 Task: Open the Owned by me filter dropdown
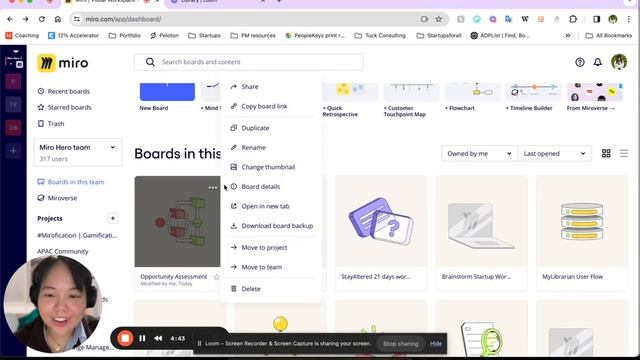click(x=479, y=153)
